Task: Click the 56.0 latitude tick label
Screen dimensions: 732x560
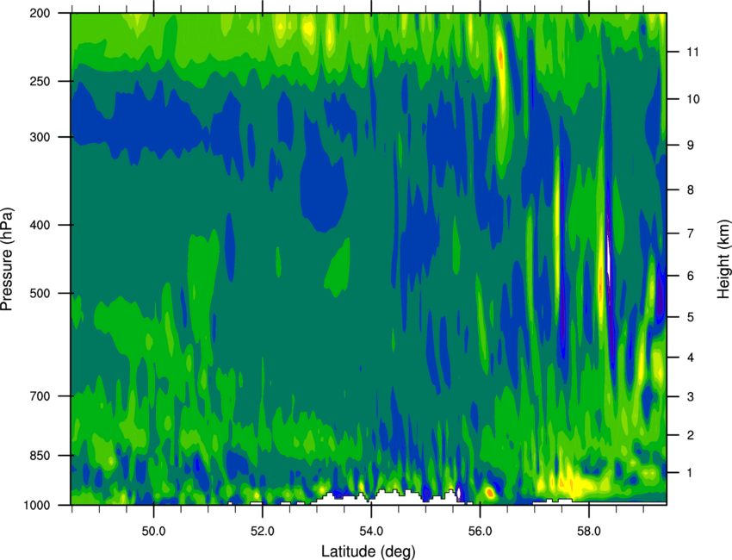Action: [x=480, y=532]
